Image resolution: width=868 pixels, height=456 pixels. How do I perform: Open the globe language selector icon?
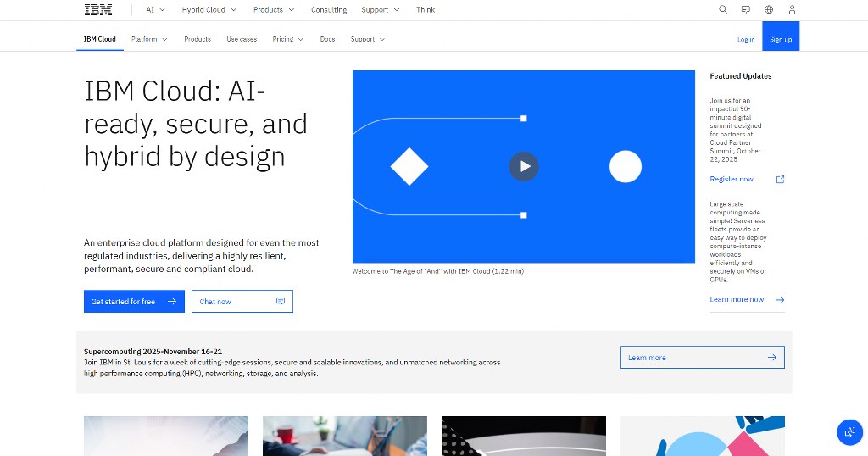click(x=769, y=9)
